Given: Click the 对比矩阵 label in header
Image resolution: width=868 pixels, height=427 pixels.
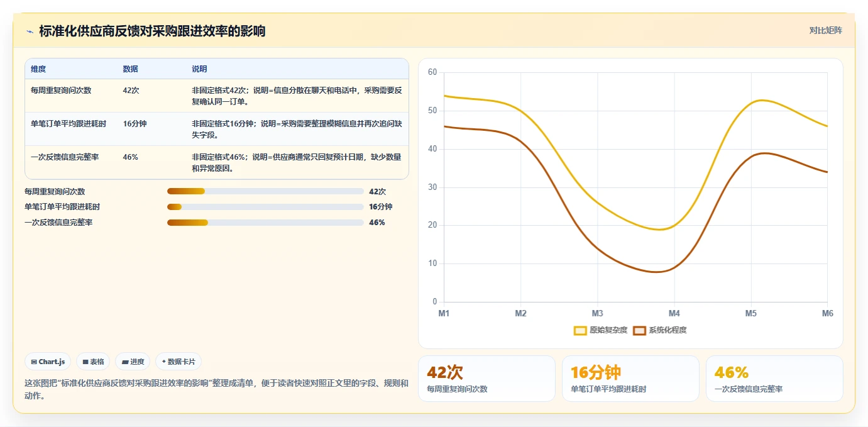Looking at the screenshot, I should [x=825, y=30].
